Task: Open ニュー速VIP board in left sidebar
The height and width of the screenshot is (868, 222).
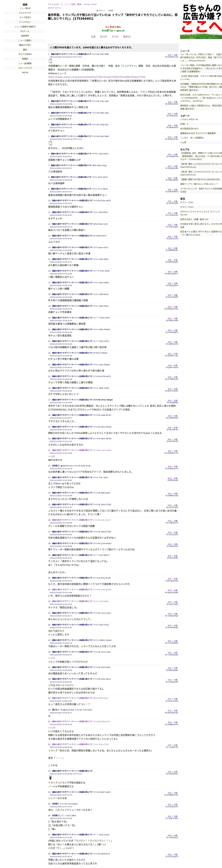Action: (25, 8)
